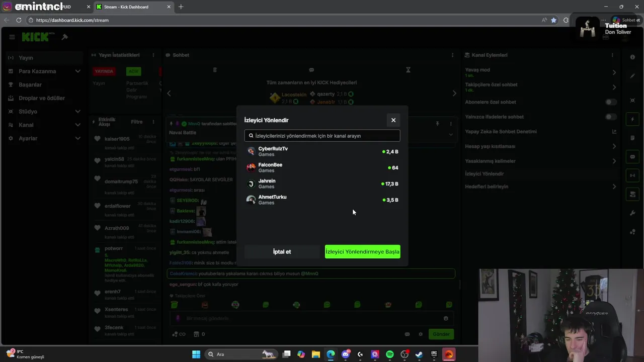Open Spotify from the taskbar
Viewport: 644px width, 362px height.
(x=389, y=354)
